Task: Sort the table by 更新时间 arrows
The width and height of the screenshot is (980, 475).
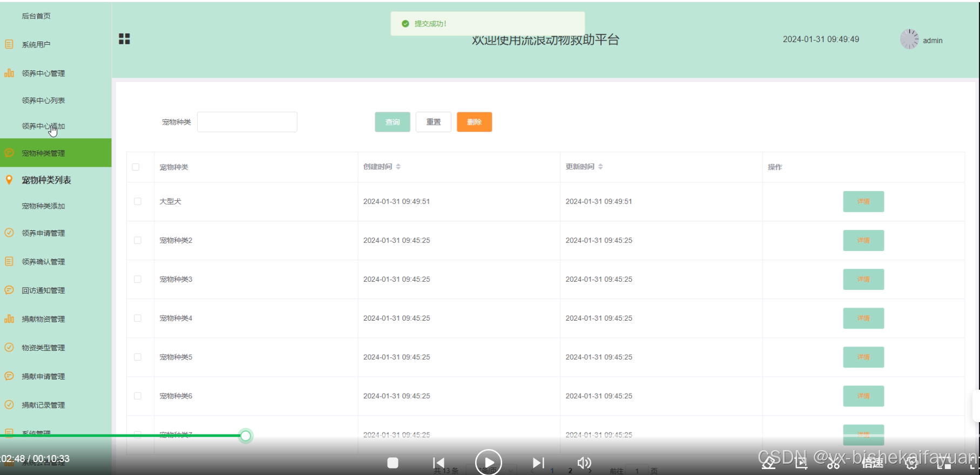Action: (x=600, y=167)
